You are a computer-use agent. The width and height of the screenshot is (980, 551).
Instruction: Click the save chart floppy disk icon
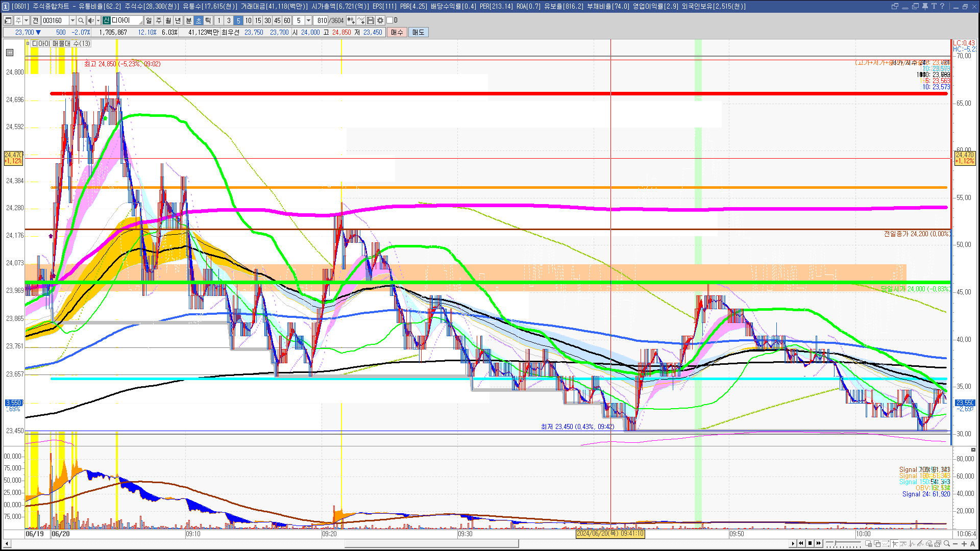coord(371,20)
